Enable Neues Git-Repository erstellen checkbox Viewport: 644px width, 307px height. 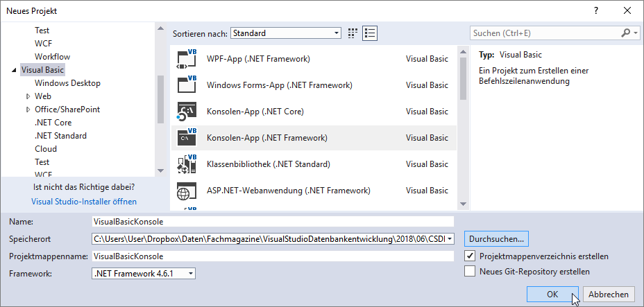pos(470,272)
